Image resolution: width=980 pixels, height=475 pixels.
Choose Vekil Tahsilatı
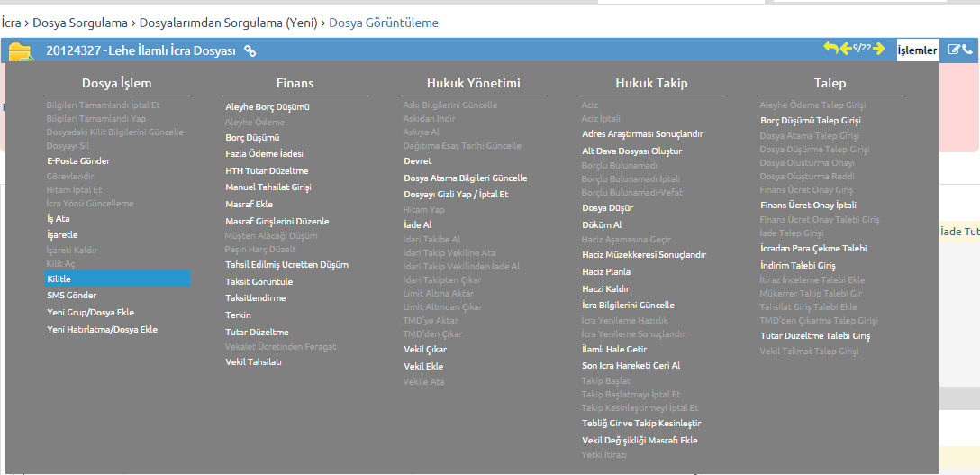coord(253,361)
